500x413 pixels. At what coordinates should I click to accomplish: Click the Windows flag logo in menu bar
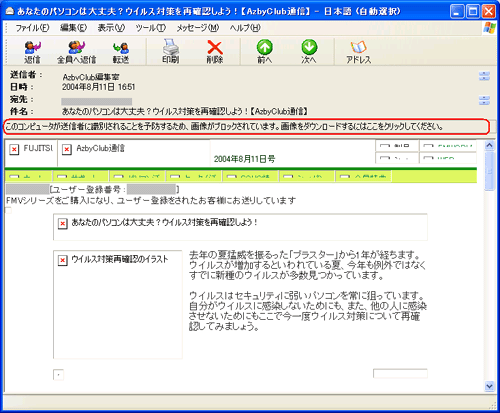[489, 28]
